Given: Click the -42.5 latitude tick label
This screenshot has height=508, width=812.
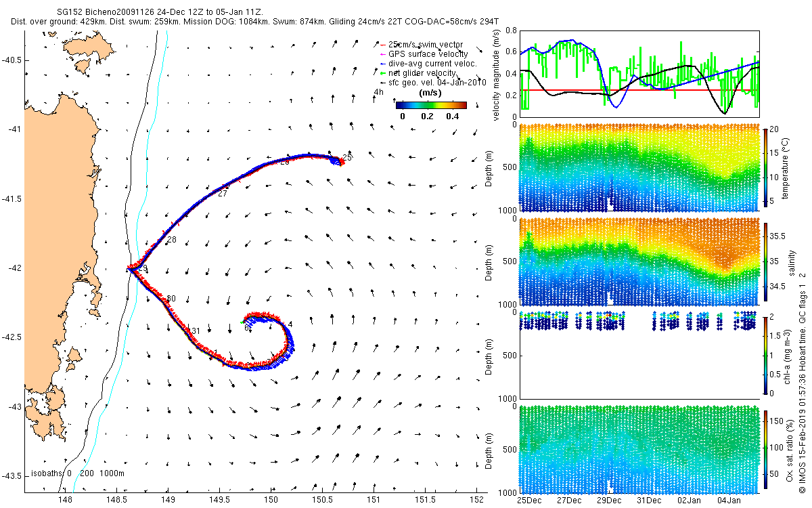Looking at the screenshot, I should (x=12, y=337).
